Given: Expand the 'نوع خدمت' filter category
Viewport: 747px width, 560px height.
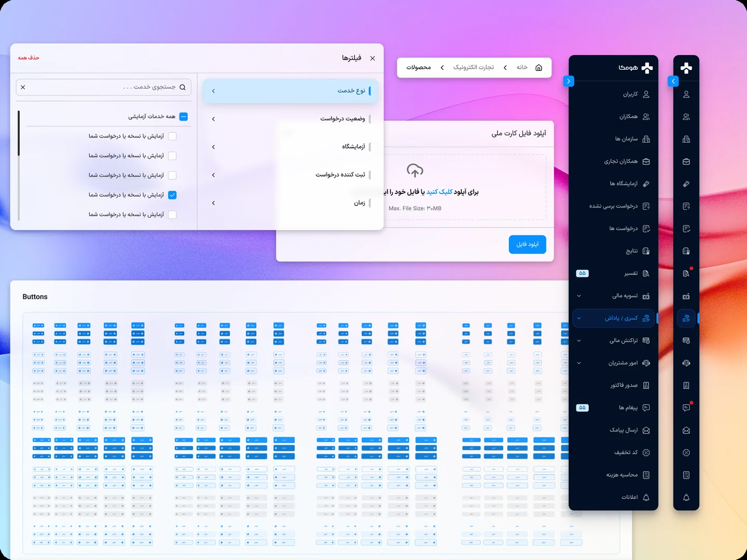Looking at the screenshot, I should (290, 91).
